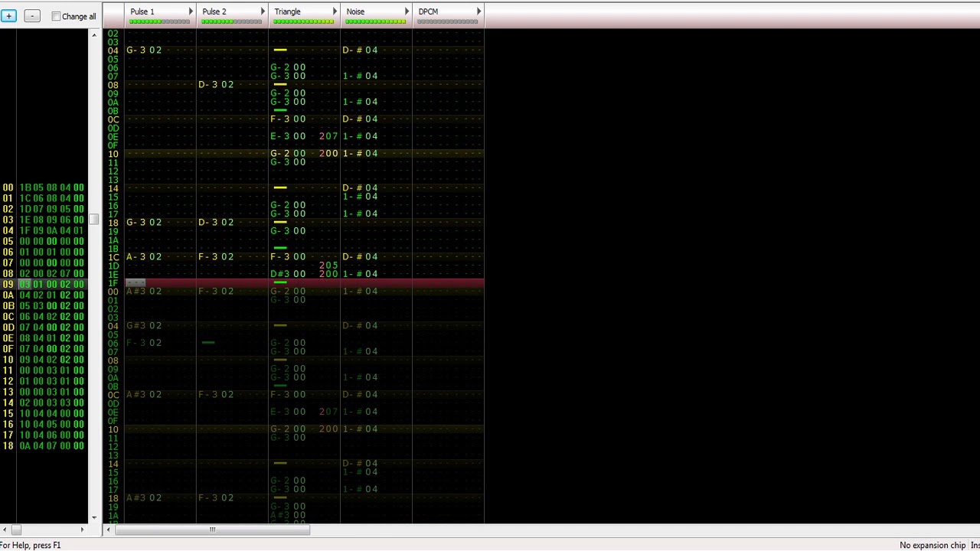Click the 205 effect value on row 1D
The height and width of the screenshot is (551, 980).
pyautogui.click(x=328, y=266)
